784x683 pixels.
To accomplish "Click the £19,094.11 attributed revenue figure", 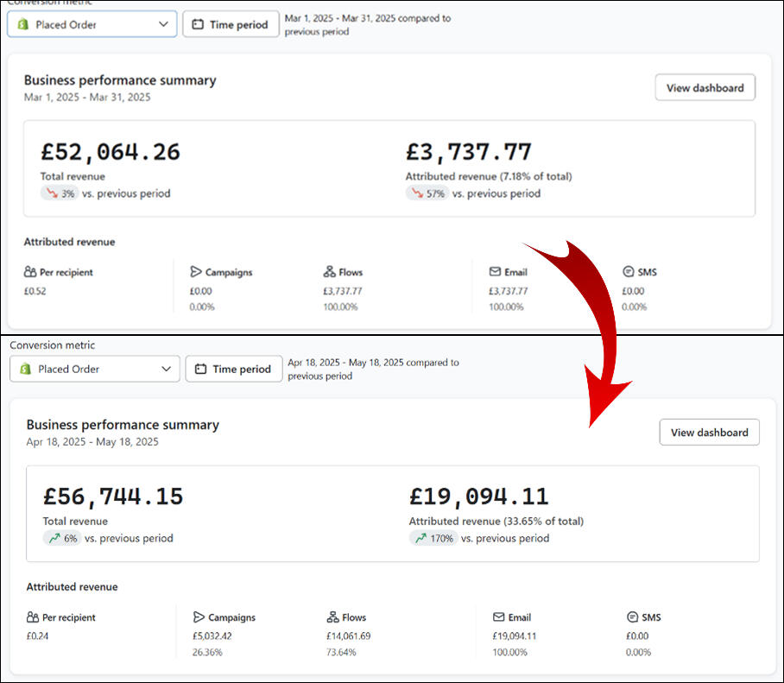I will coord(478,496).
